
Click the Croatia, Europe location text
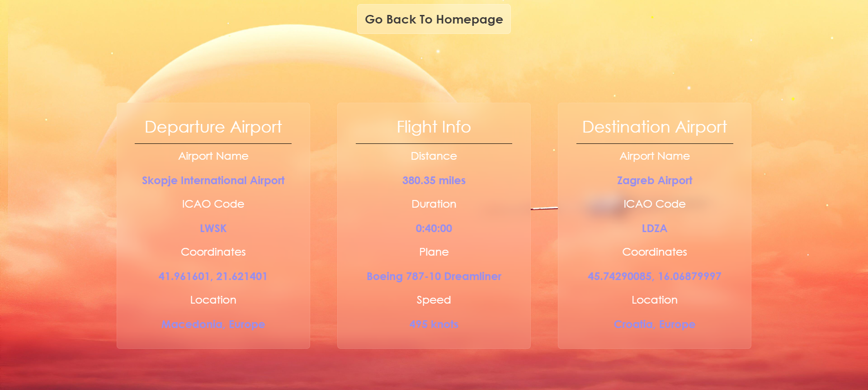(x=654, y=324)
